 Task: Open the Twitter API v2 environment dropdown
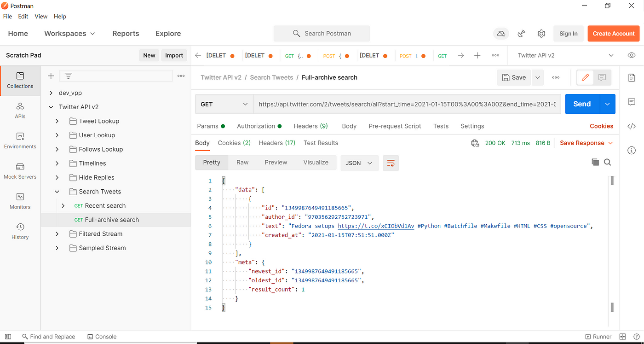click(565, 55)
